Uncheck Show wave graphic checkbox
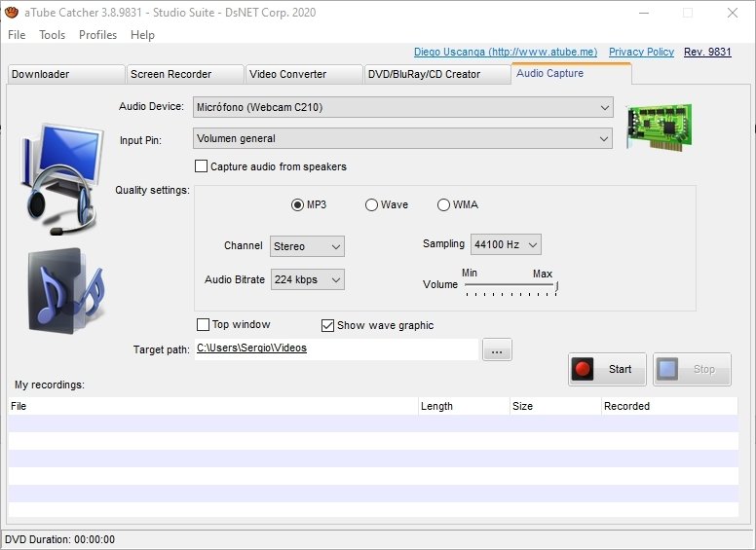The image size is (756, 550). pos(327,325)
